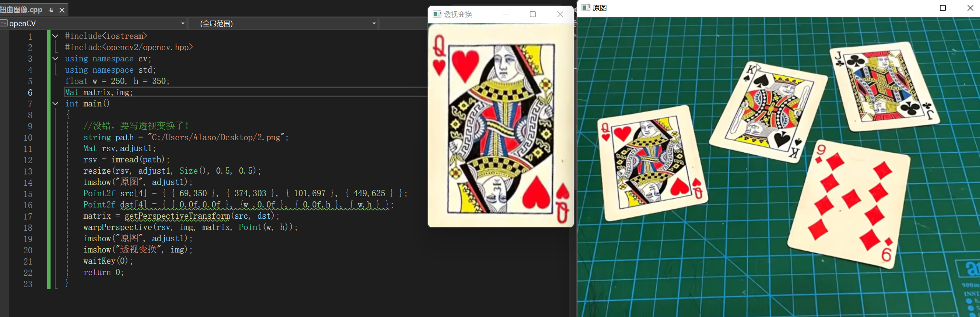Click the 9 of diamonds card in 原图
The image size is (980, 317).
(849, 204)
